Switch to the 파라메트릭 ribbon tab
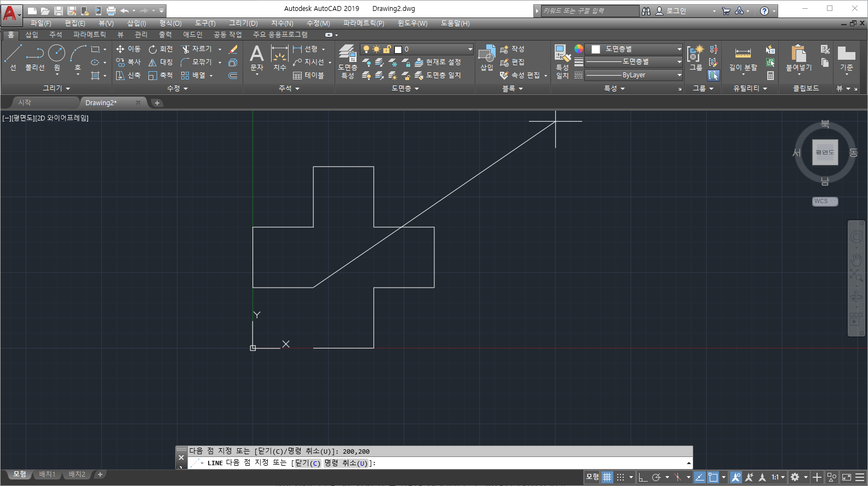868x486 pixels. [89, 35]
